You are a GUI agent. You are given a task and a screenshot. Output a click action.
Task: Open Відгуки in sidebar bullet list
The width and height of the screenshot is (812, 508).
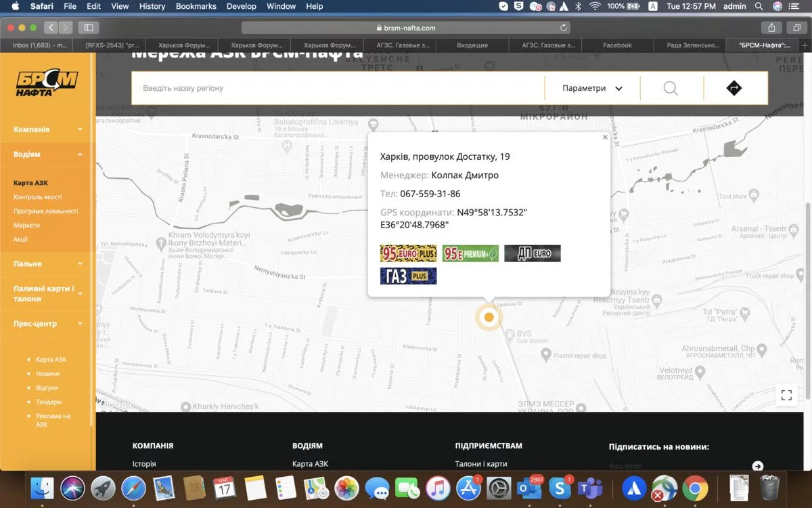[x=47, y=388]
